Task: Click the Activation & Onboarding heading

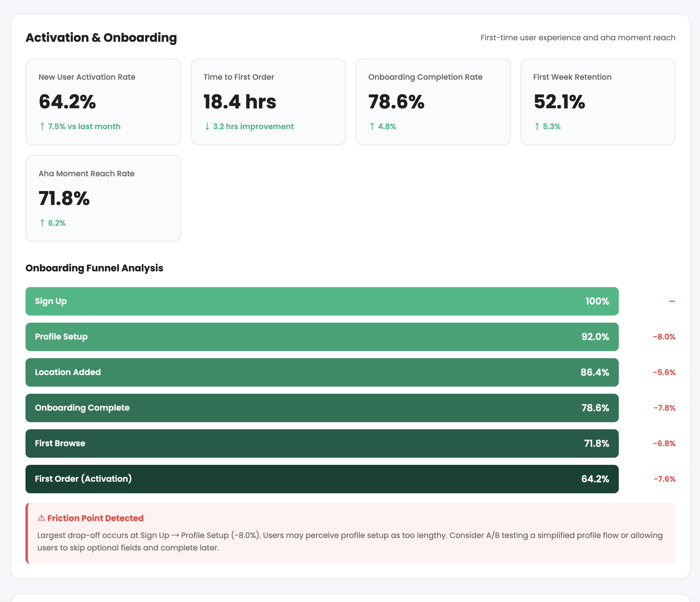Action: pyautogui.click(x=101, y=38)
